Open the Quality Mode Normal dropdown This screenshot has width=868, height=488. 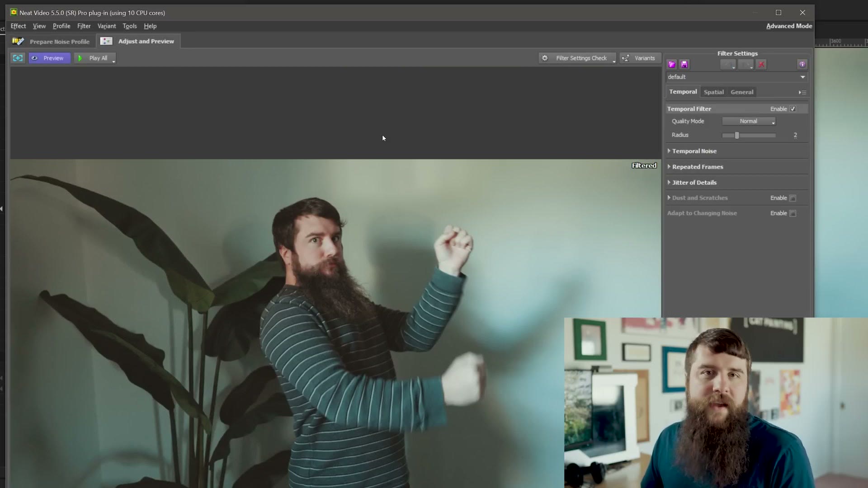point(749,121)
